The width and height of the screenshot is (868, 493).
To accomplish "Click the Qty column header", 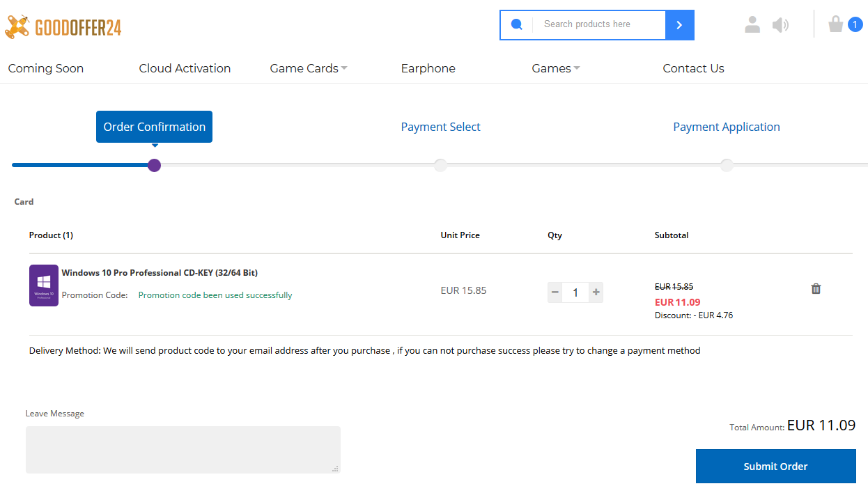I will click(x=555, y=235).
